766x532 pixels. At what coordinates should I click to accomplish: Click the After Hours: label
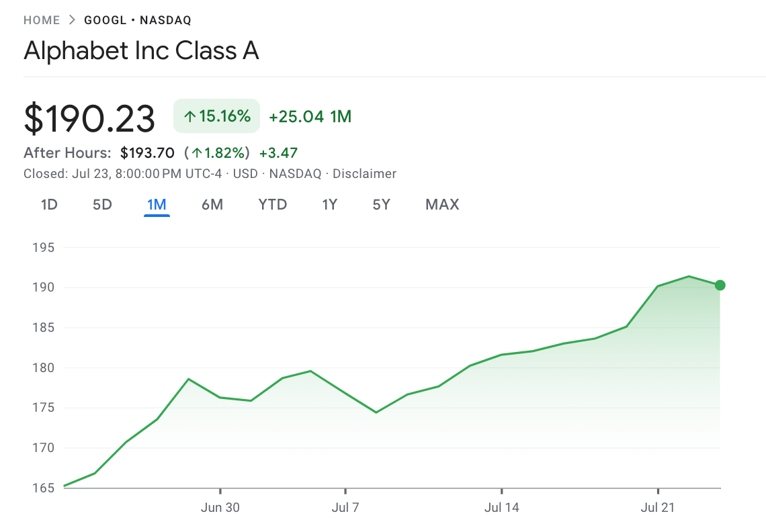coord(67,153)
